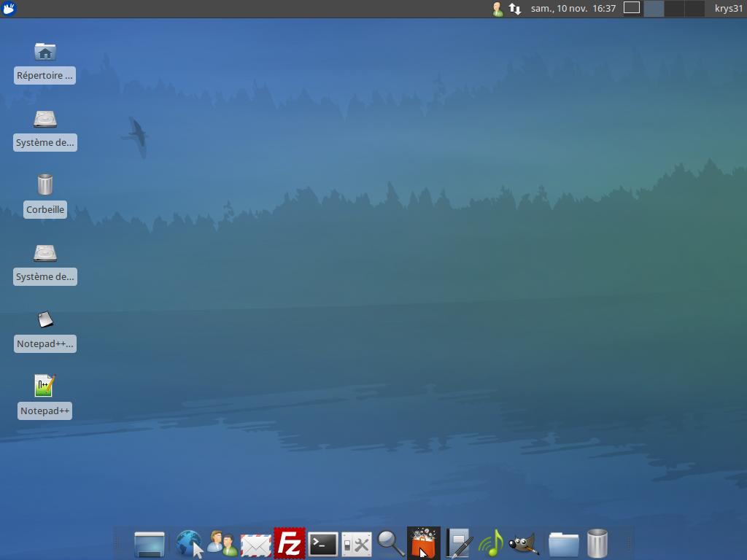
Task: Click the user status indicator in panel
Action: tap(498, 9)
